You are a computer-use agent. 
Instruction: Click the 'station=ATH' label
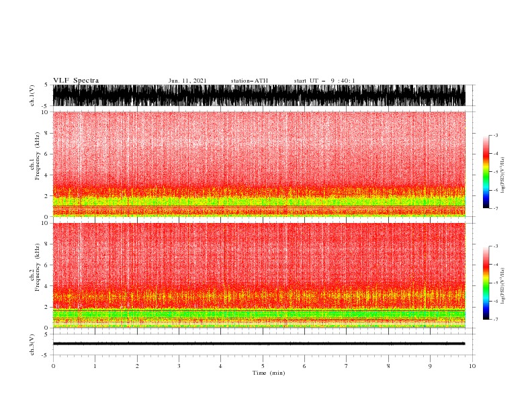(249, 81)
